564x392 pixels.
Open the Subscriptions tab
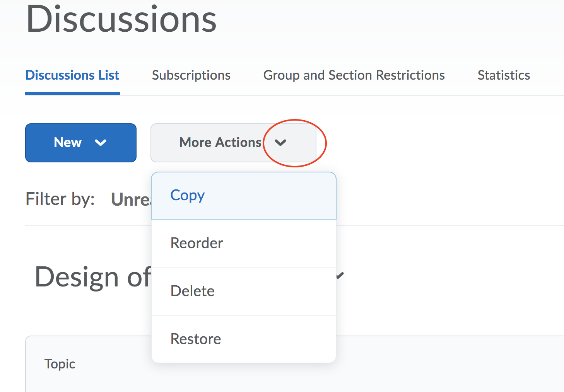pos(191,75)
